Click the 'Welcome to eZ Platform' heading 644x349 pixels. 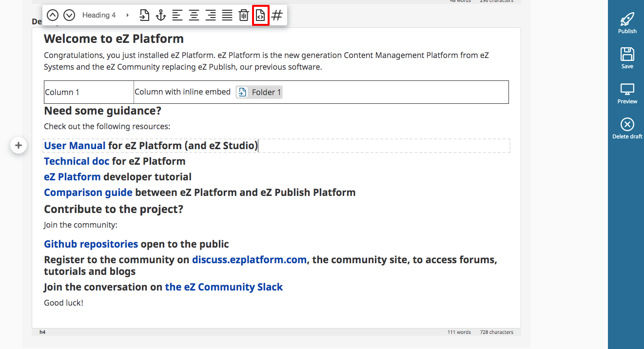(114, 39)
